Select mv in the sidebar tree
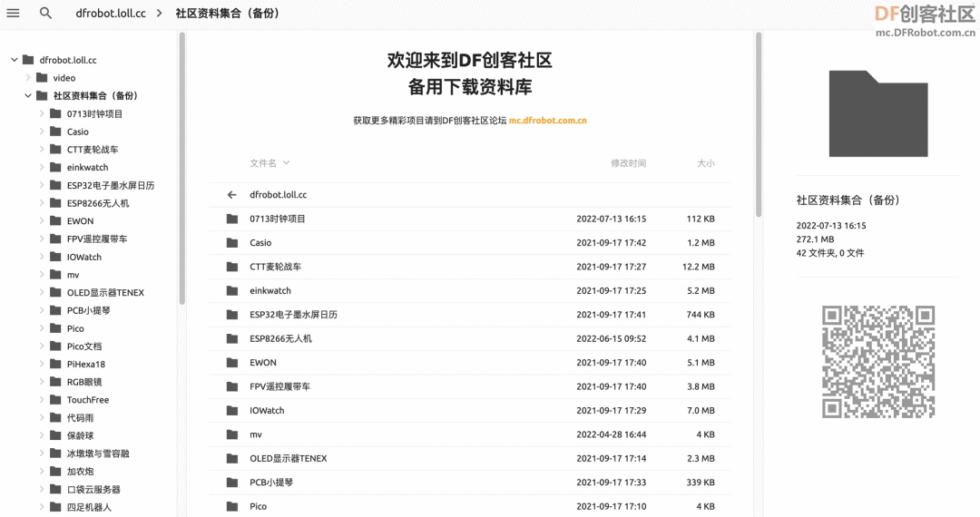980x517 pixels. (x=73, y=275)
